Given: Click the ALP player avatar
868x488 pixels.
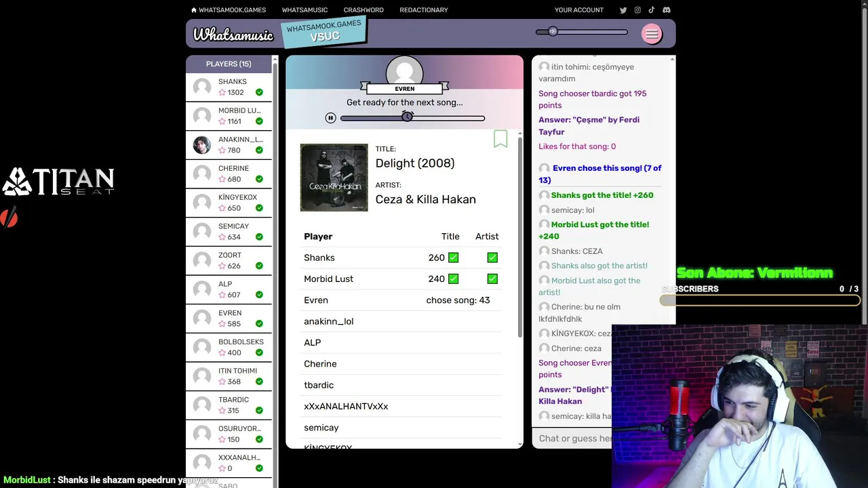Looking at the screenshot, I should pos(202,289).
